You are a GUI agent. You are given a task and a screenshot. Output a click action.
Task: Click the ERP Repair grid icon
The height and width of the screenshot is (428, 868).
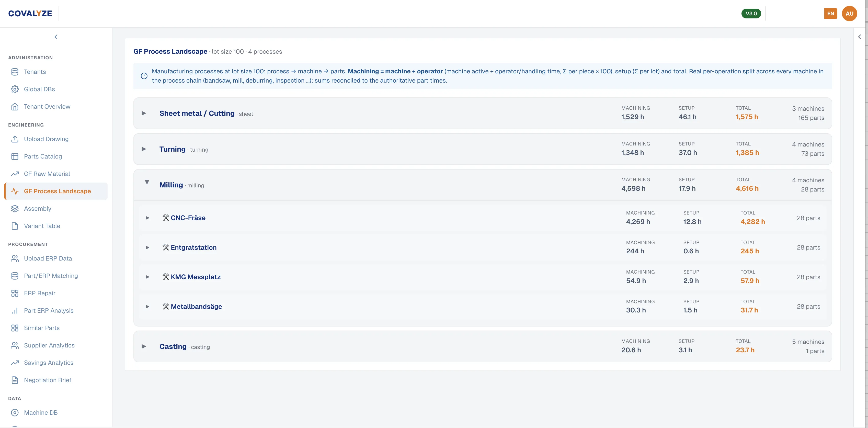[x=15, y=293]
